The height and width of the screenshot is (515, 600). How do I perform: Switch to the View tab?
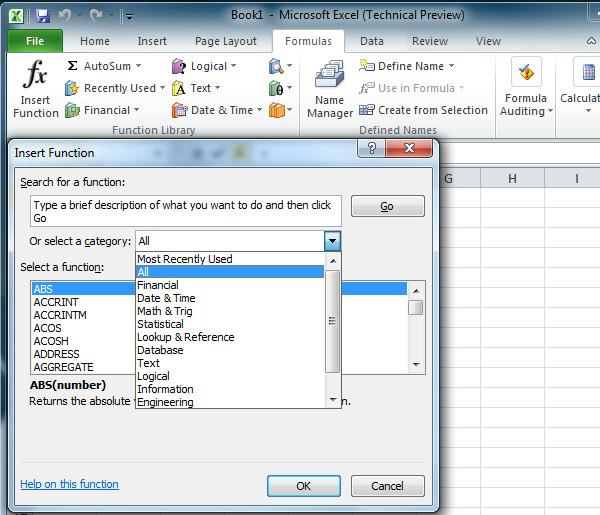point(488,41)
